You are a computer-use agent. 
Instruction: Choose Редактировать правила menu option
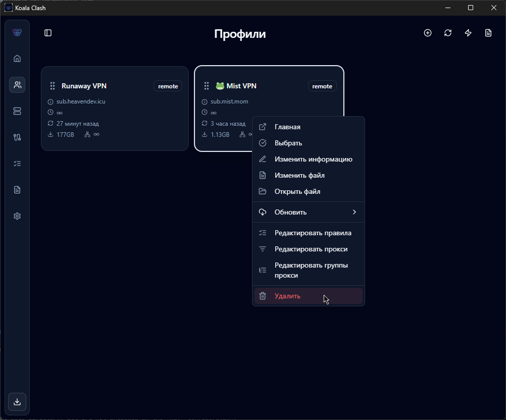[x=313, y=233]
